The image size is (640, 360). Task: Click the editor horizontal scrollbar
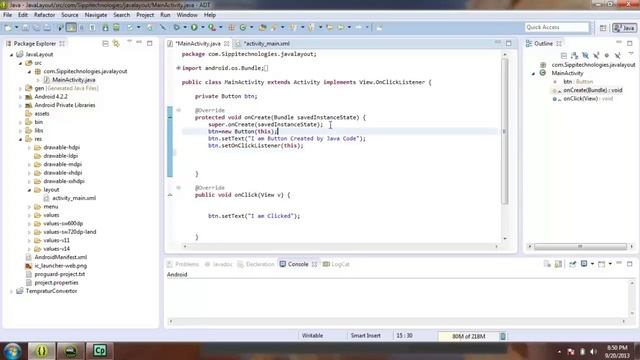tap(340, 247)
